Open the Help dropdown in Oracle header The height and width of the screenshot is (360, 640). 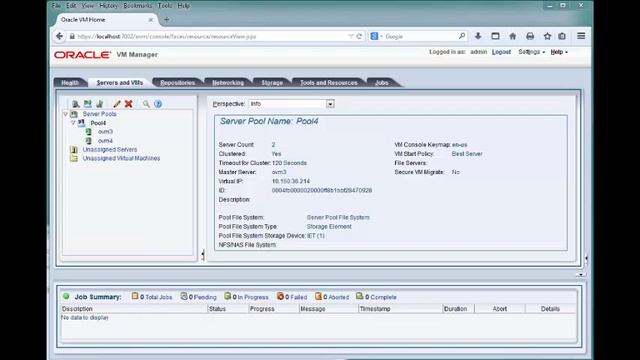click(559, 52)
